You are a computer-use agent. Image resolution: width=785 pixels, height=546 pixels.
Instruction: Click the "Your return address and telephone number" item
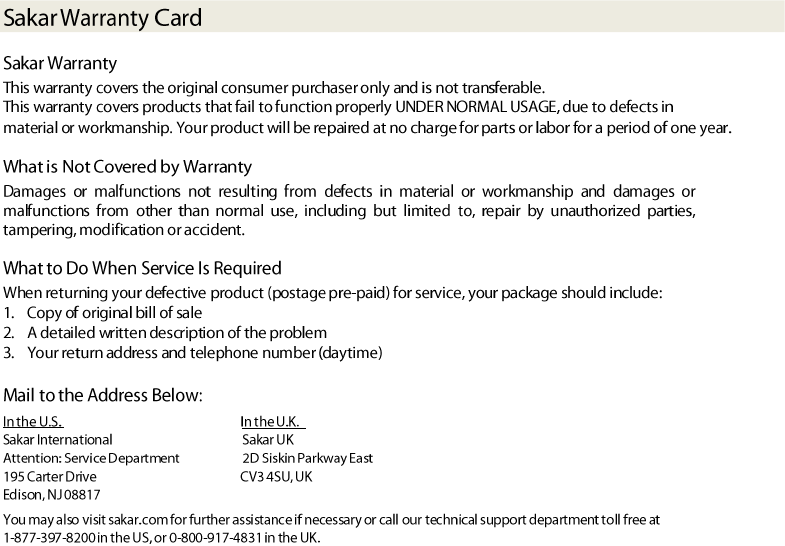point(204,352)
